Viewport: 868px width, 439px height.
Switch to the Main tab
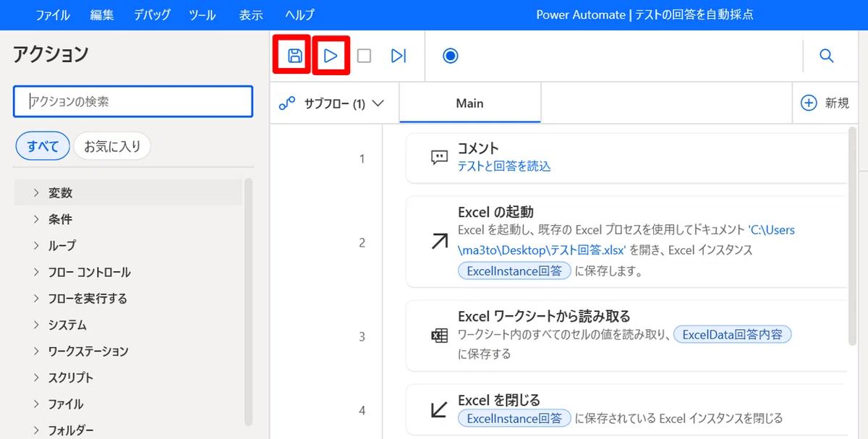(469, 103)
